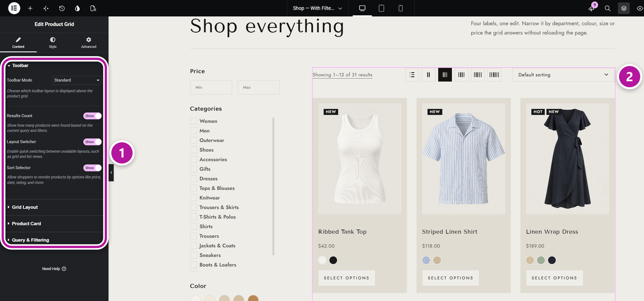Open the finder search icon
Image resolution: width=644 pixels, height=301 pixels.
[608, 8]
